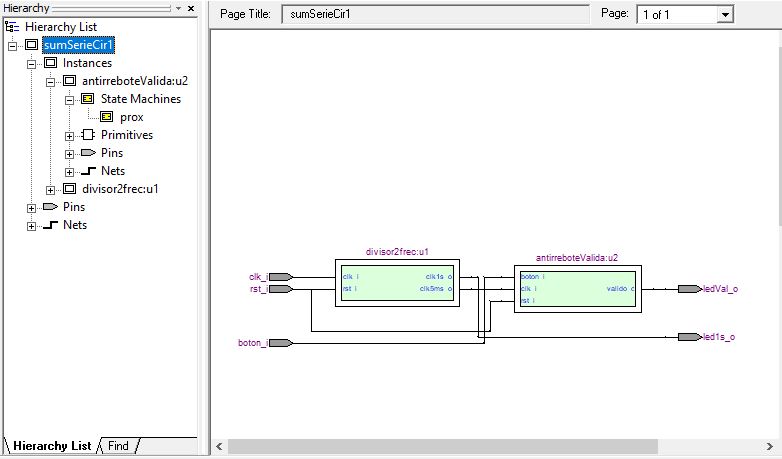
Task: Click the clk_i input pin symbol
Action: point(281,277)
